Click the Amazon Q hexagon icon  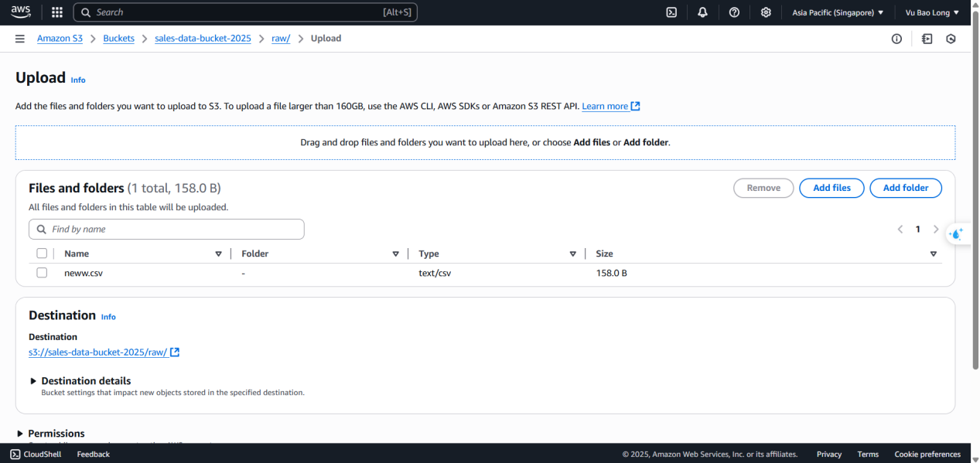click(x=951, y=39)
